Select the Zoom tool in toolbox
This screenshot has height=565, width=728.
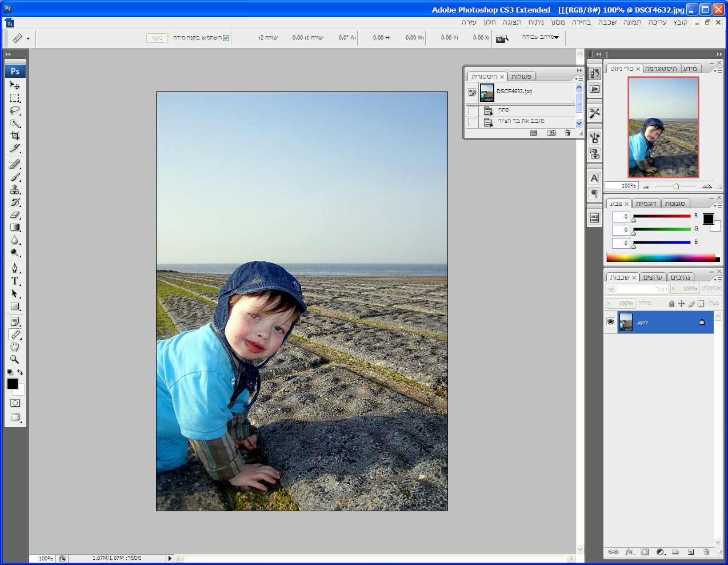(15, 359)
